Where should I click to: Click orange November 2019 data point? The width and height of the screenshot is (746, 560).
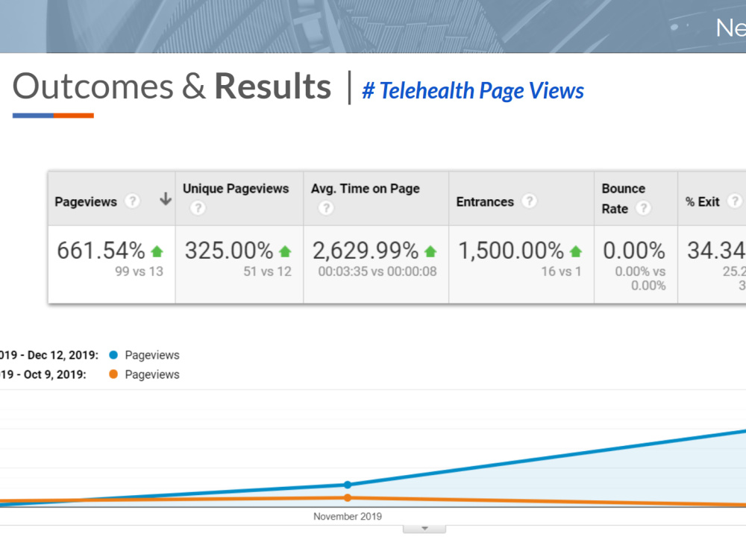(348, 497)
